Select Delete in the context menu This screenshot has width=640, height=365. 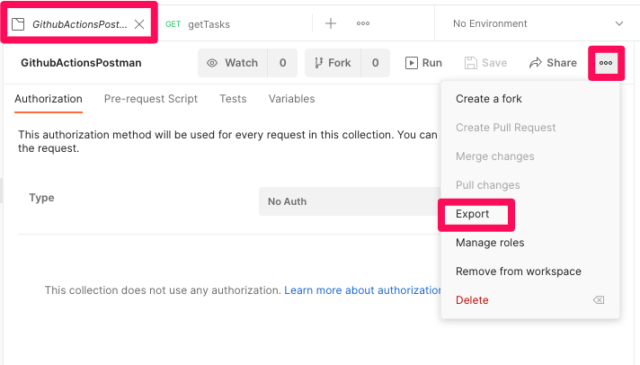472,300
